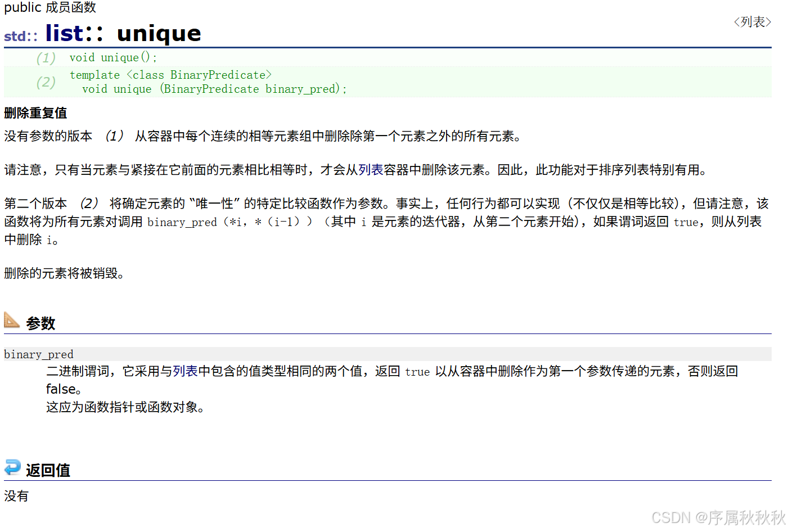Open the <列表> link at top right
The height and width of the screenshot is (532, 788).
752,21
